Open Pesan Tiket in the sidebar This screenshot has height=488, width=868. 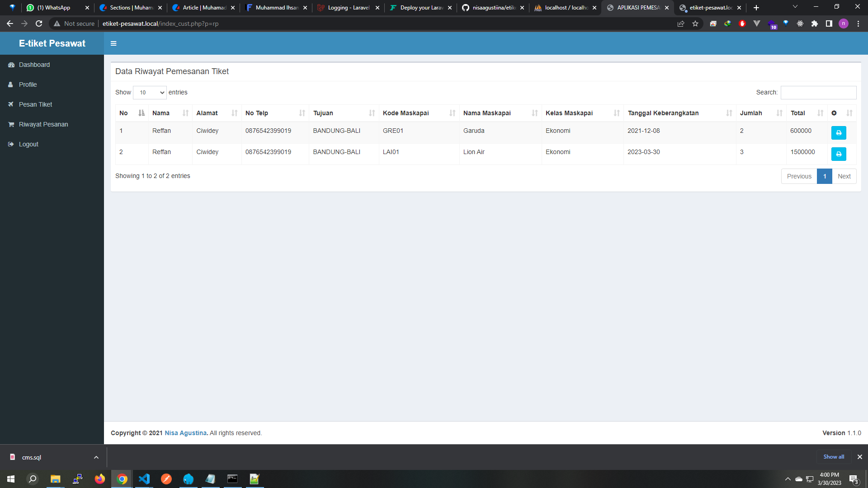(x=52, y=104)
